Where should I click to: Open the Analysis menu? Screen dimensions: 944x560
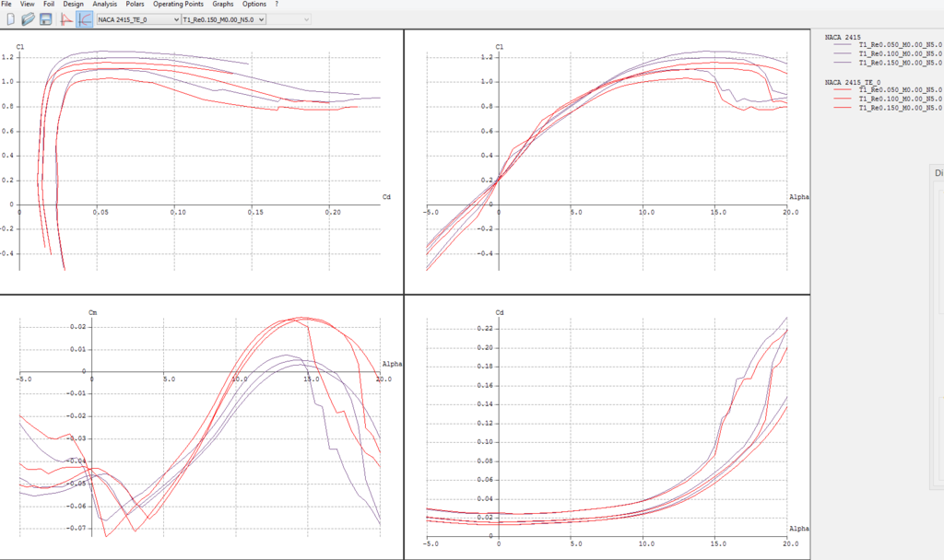click(x=105, y=5)
